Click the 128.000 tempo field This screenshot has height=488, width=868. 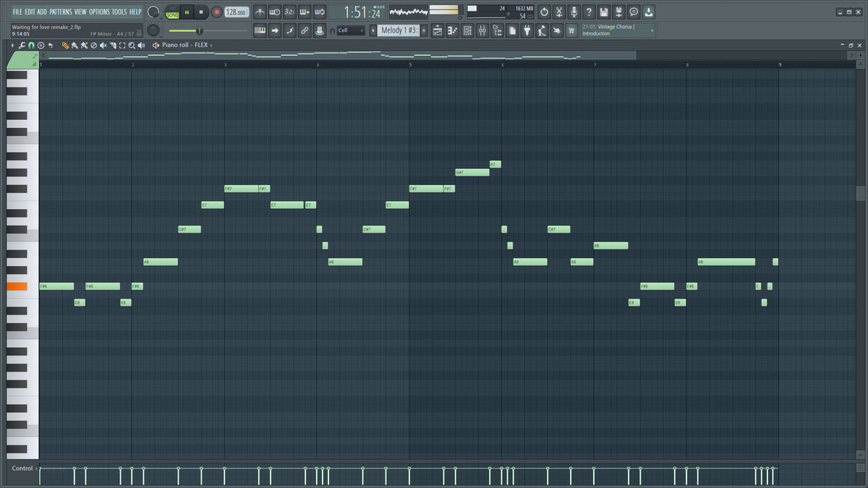click(x=236, y=12)
